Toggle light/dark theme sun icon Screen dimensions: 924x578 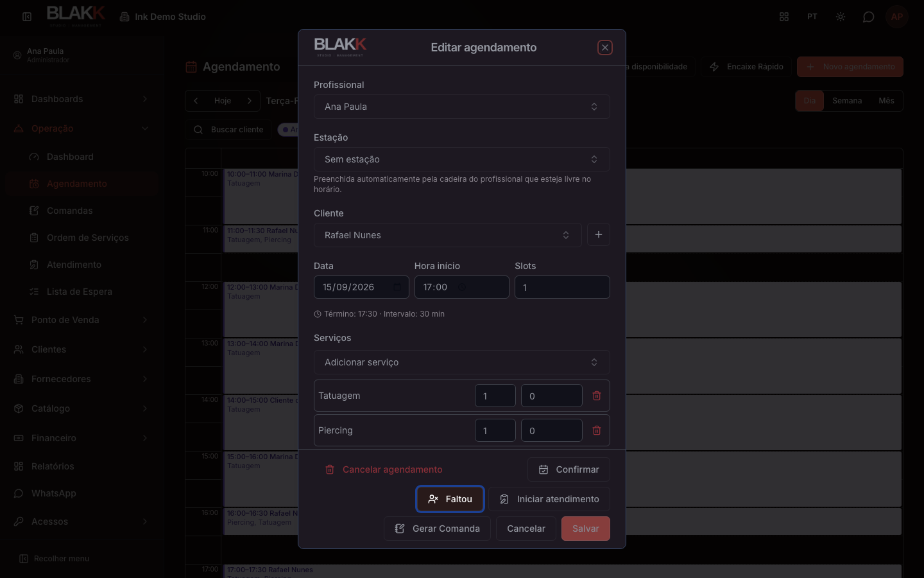pyautogui.click(x=841, y=17)
